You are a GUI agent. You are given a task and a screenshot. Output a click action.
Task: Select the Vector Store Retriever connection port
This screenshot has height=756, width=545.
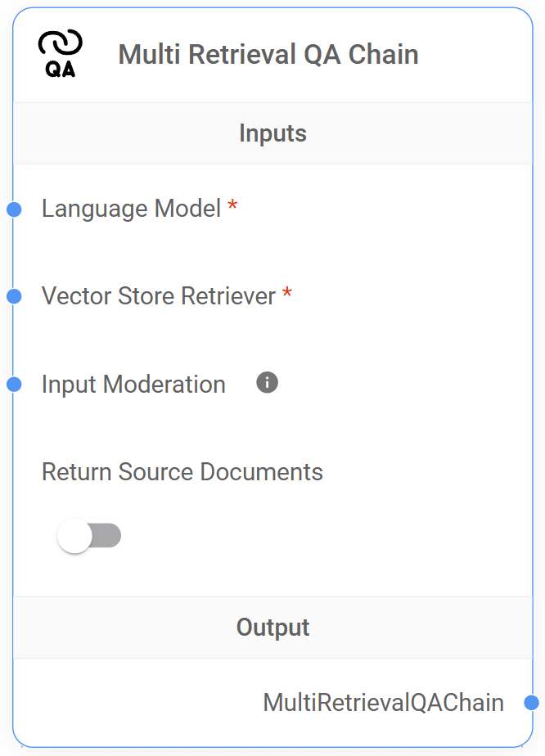13,297
